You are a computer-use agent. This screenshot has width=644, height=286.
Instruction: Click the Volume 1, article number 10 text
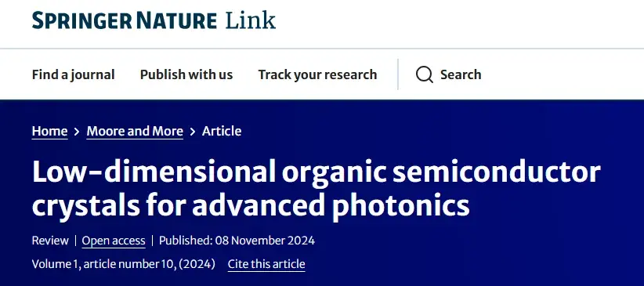coord(124,264)
